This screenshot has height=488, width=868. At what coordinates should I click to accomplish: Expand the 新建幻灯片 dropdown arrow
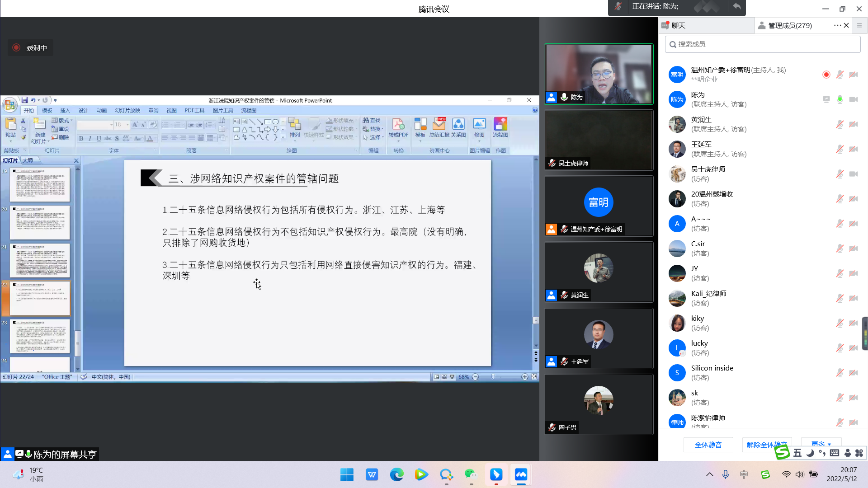[x=48, y=142]
